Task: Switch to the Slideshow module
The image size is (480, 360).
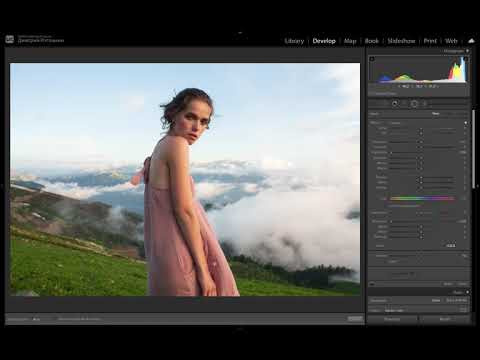Action: click(401, 41)
